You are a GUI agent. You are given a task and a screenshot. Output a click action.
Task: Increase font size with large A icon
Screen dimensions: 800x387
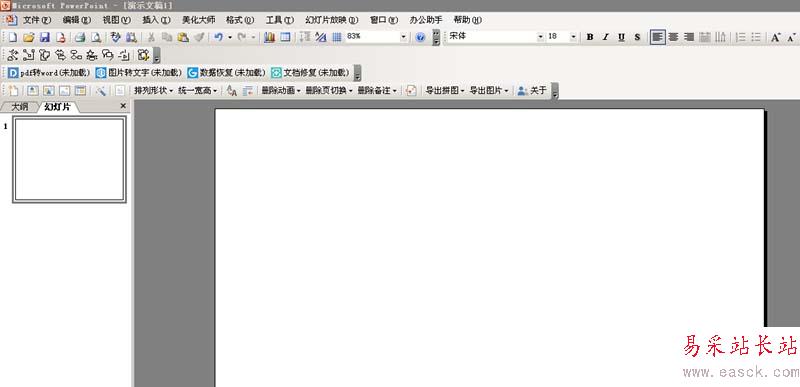coord(776,37)
